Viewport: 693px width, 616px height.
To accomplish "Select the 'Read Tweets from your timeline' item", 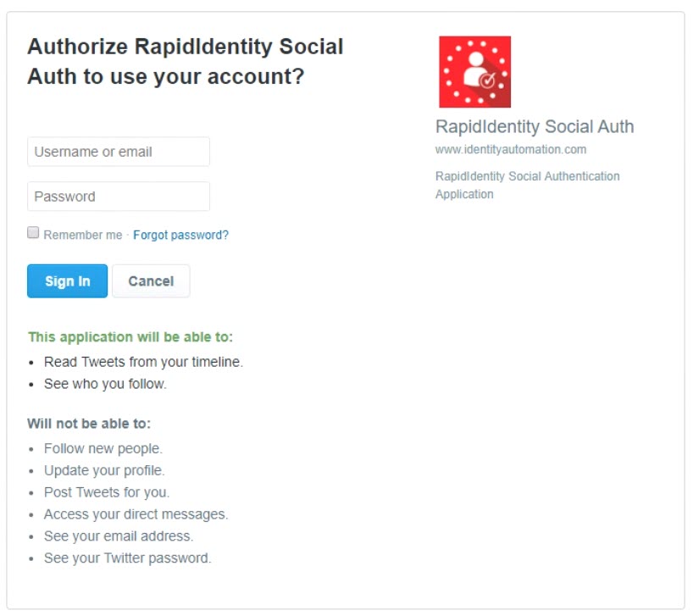I will (x=143, y=362).
